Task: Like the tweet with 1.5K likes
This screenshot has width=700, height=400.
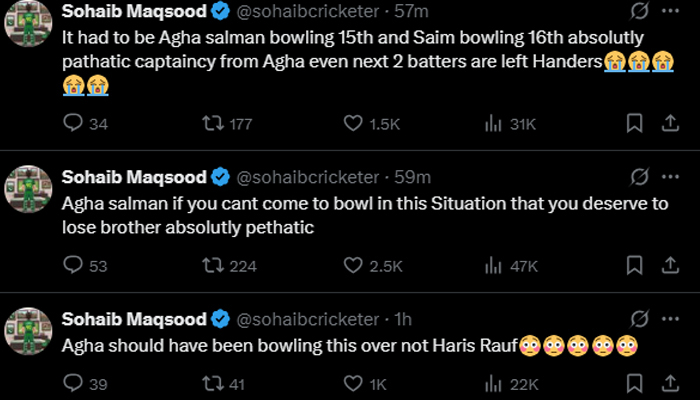Action: (x=352, y=124)
